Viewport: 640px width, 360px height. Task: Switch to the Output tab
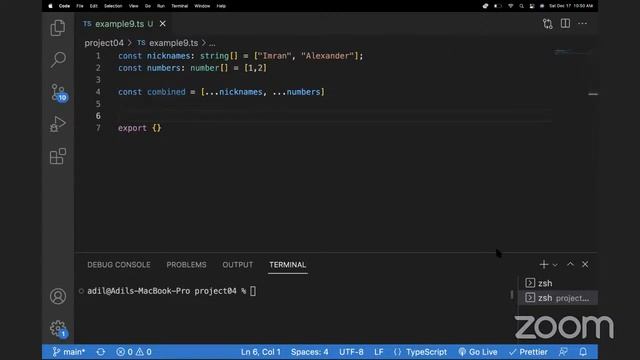pyautogui.click(x=238, y=265)
